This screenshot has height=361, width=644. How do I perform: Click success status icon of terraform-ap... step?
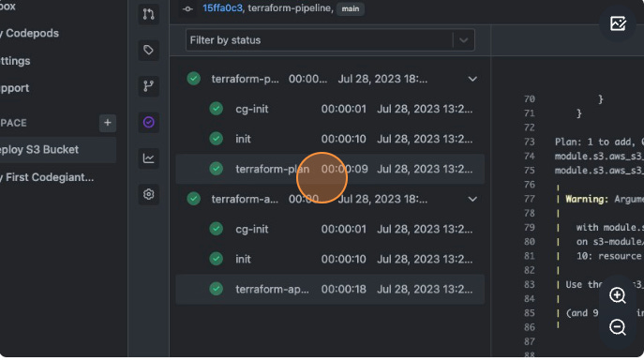(x=216, y=289)
